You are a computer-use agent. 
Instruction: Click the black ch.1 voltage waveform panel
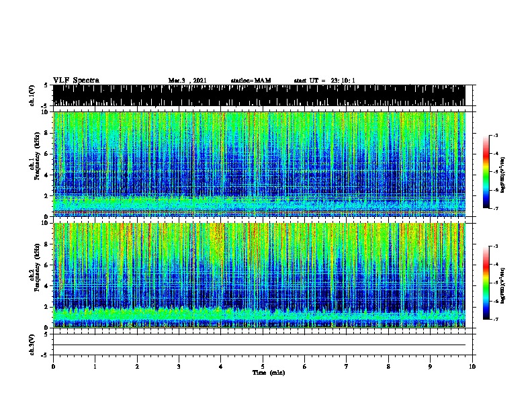click(259, 95)
